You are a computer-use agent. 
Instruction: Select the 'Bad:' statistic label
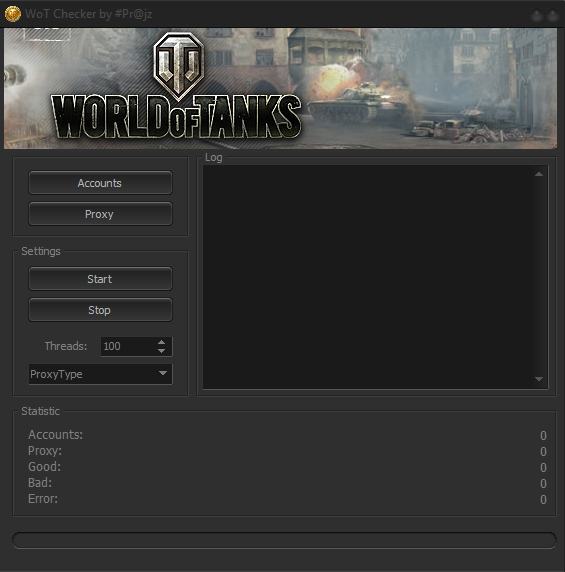point(40,483)
